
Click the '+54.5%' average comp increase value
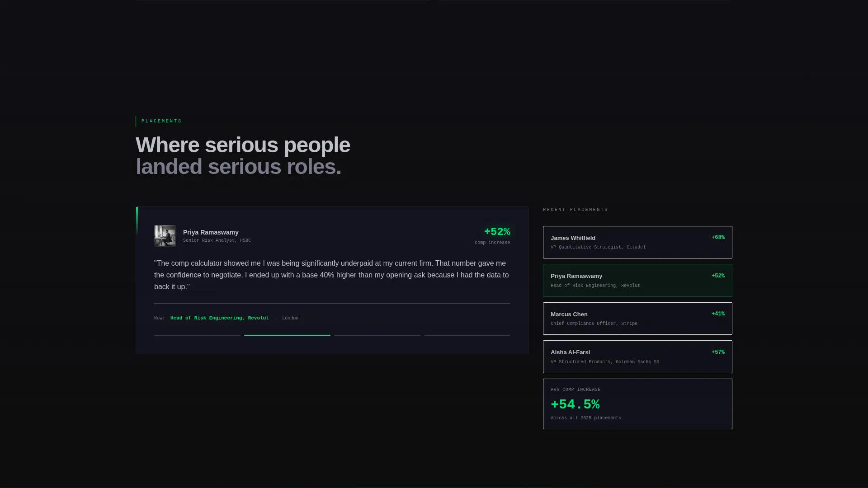pos(575,404)
